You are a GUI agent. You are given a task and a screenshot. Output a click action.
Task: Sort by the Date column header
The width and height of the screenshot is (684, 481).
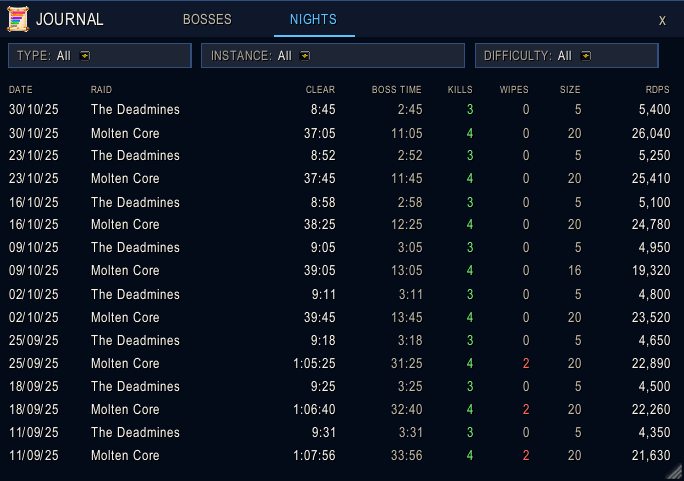[21, 90]
